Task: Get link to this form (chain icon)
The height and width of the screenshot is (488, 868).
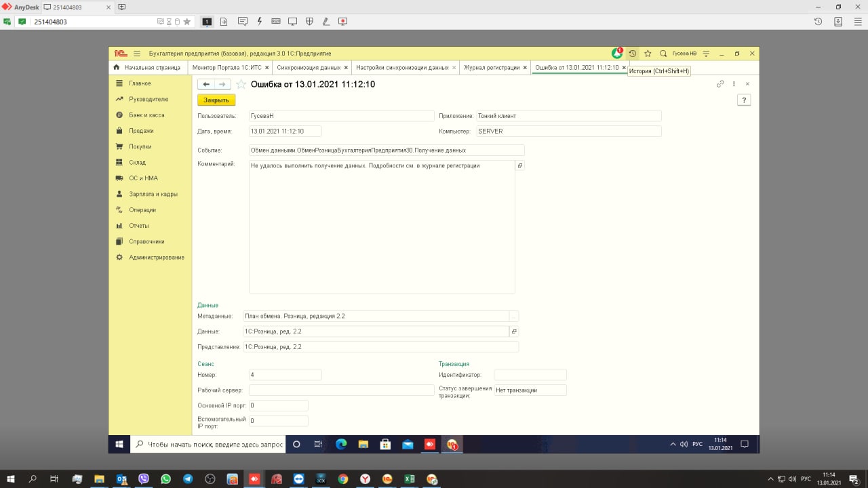Action: coord(720,84)
